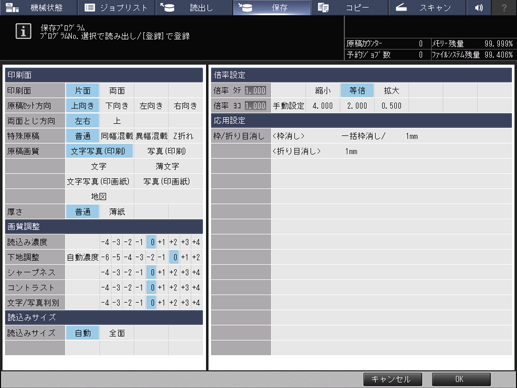Viewport: 517px width, 388px height.
Task: Confirm settings with the OK button
Action: click(x=461, y=379)
